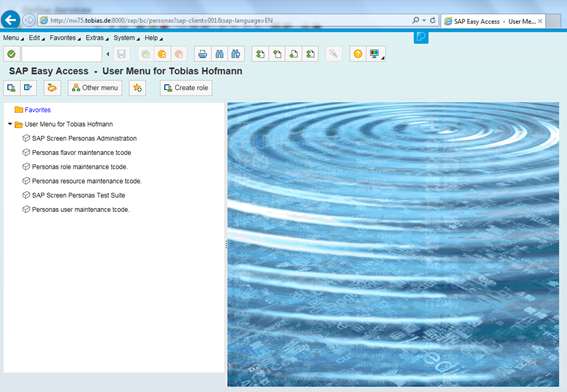Open the Extras menu
567x392 pixels.
[x=97, y=38]
